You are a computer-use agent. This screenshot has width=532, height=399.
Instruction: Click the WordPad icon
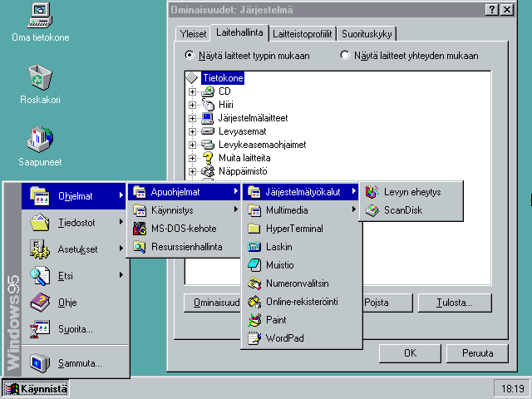click(x=254, y=338)
